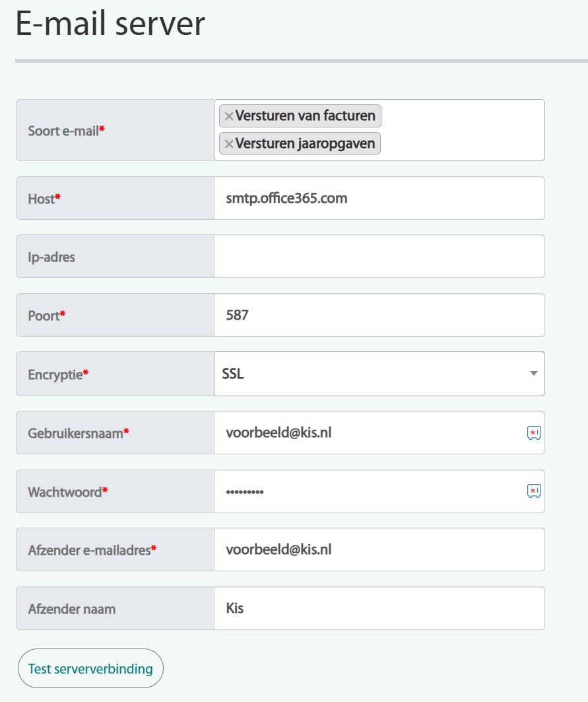Focus the empty Ip-adres field
Image resolution: width=588 pixels, height=702 pixels.
click(379, 256)
